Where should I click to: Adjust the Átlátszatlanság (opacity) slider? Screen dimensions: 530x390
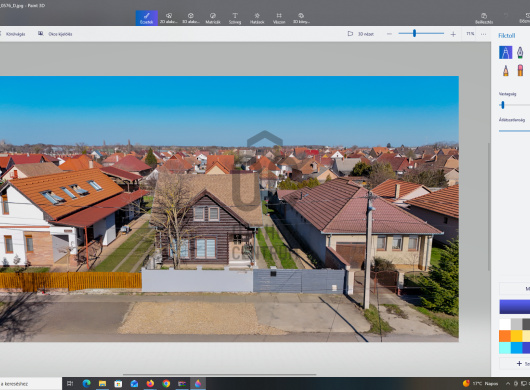click(514, 131)
